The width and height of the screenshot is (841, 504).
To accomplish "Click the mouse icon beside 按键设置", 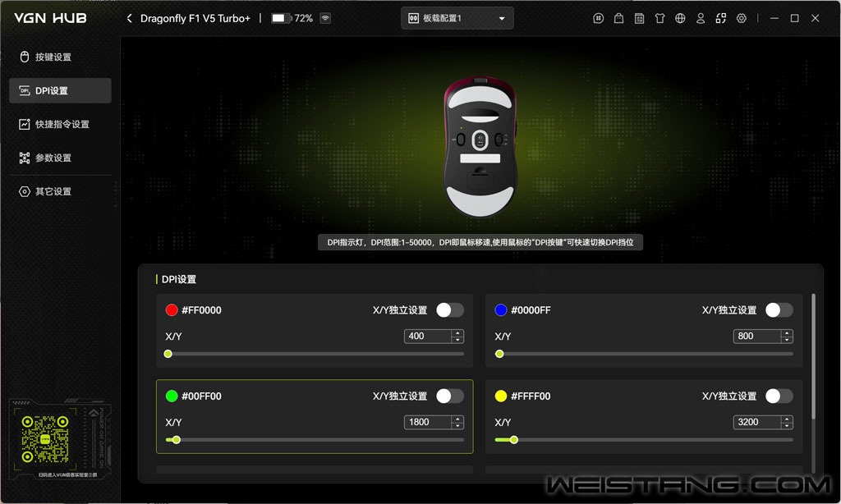I will pos(24,57).
